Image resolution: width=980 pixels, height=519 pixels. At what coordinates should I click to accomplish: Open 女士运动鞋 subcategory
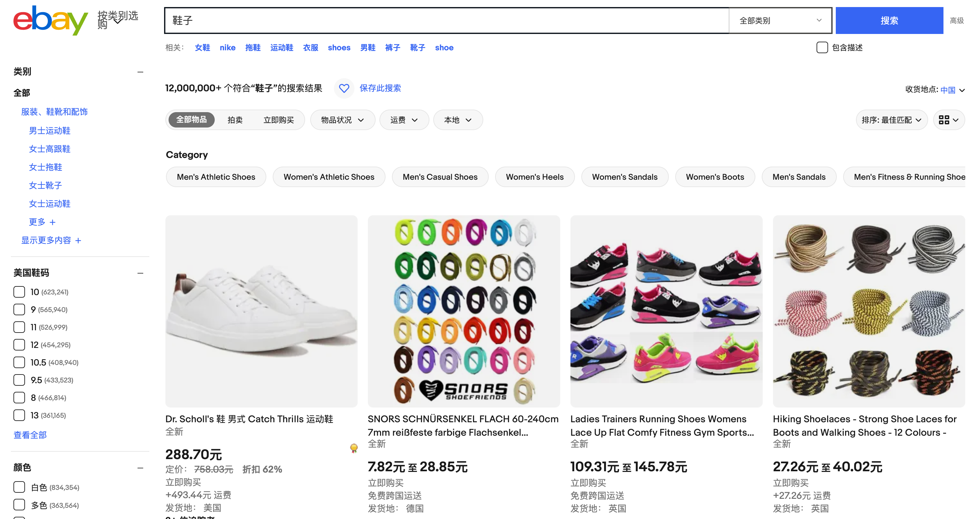click(x=50, y=204)
